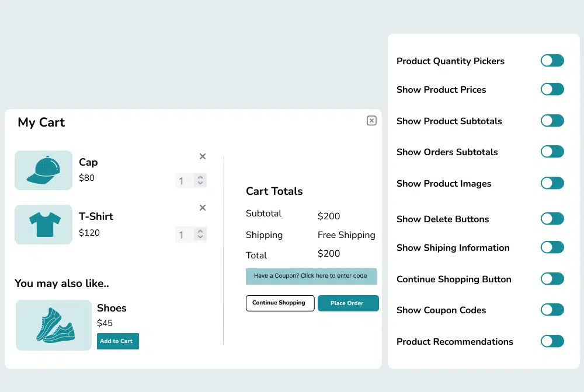Screen dimensions: 584x392
Task: Click the T-Shirt quantity stepper arrows
Action: coord(200,235)
